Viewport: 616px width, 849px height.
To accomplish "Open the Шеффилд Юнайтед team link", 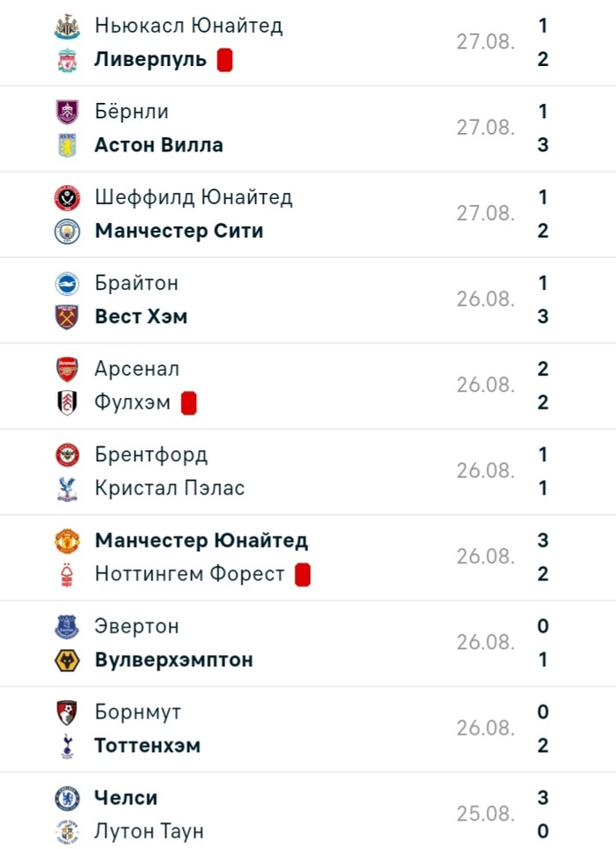I will coord(193,197).
